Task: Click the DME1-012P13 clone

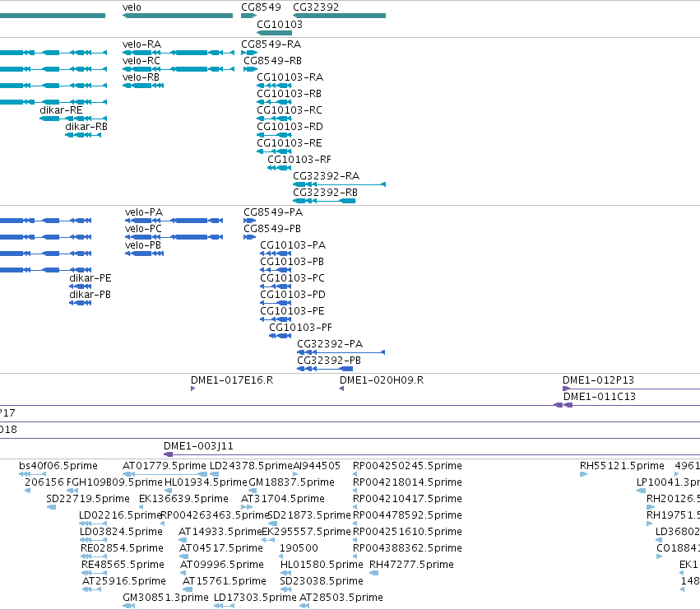Action: pos(631,389)
